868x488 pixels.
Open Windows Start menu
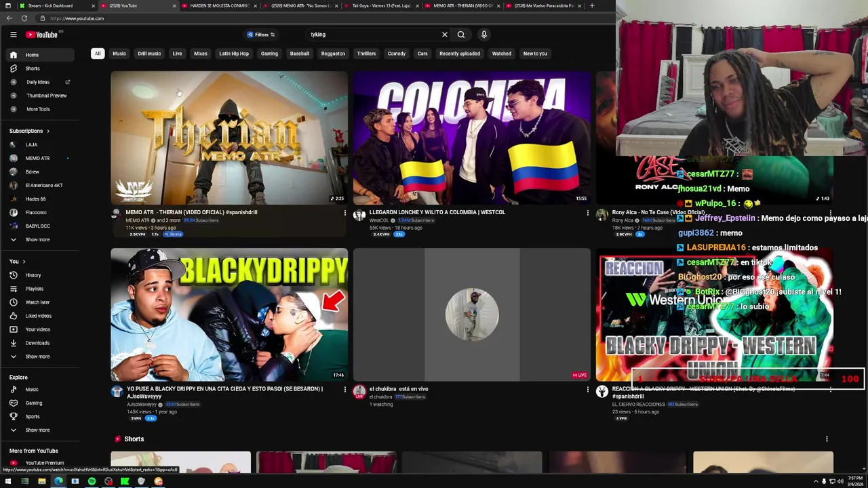8,482
